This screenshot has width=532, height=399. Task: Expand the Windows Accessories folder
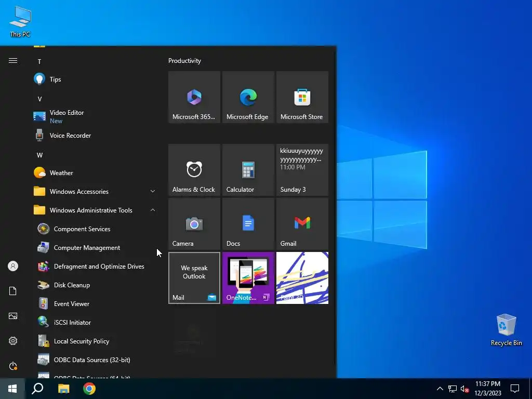[95, 191]
